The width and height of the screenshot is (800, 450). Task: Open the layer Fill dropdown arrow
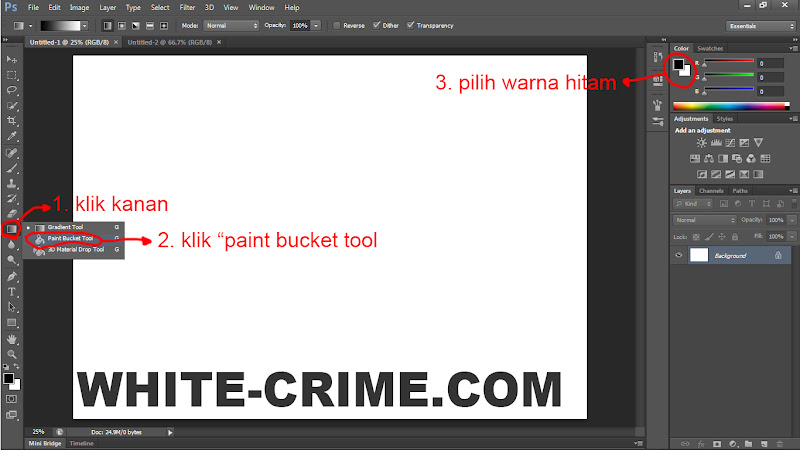click(792, 237)
